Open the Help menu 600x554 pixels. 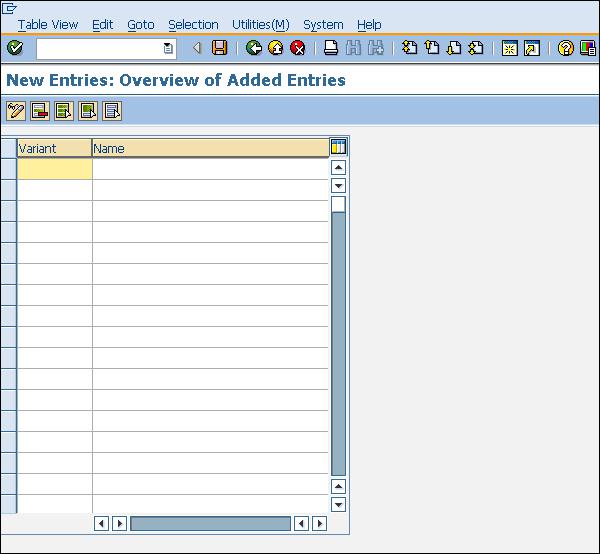(x=369, y=25)
